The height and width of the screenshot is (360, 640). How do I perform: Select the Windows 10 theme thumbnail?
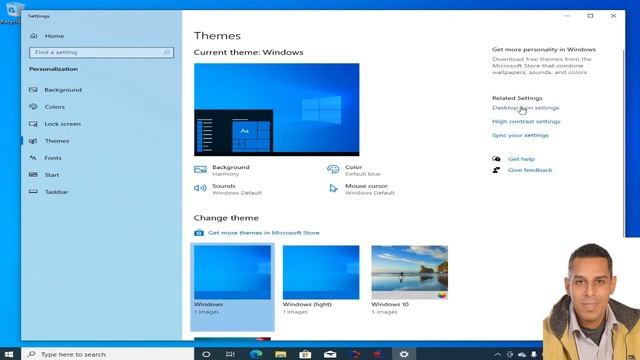click(409, 272)
